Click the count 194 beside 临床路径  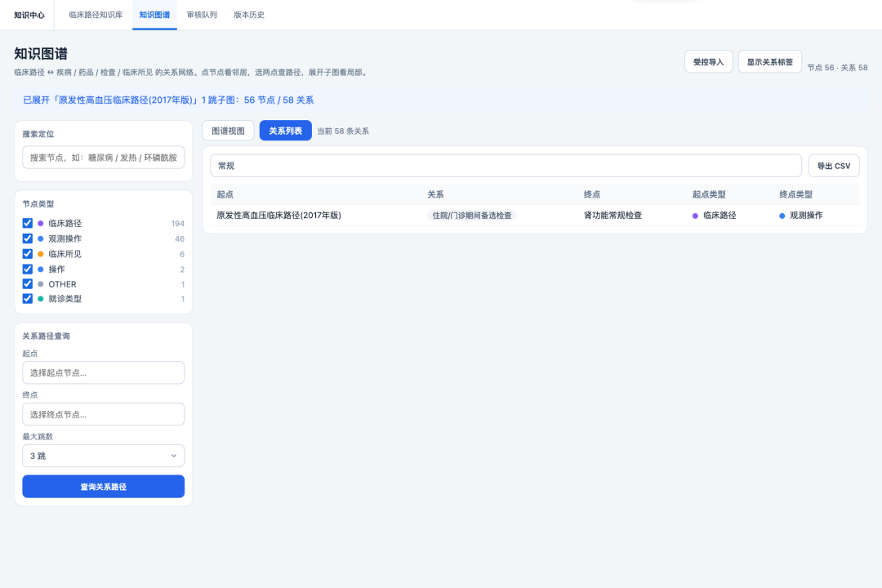pos(178,224)
